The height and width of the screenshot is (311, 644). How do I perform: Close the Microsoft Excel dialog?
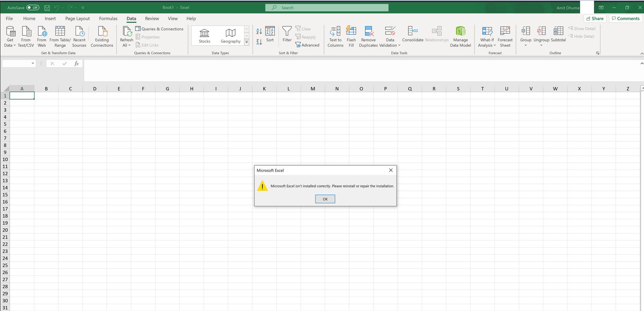(x=391, y=170)
